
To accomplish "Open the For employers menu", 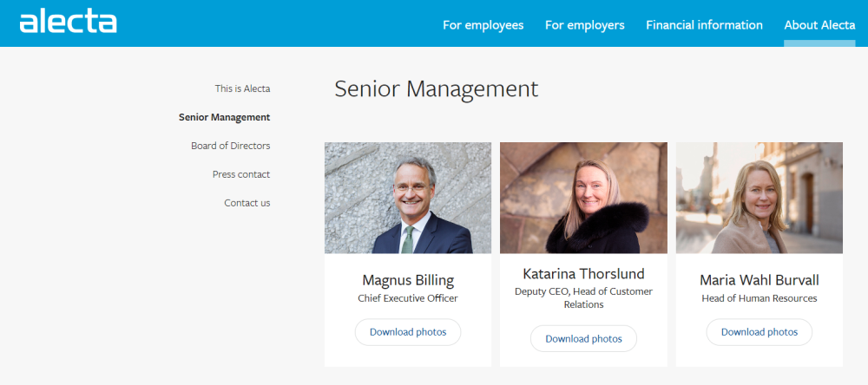I will tap(584, 25).
